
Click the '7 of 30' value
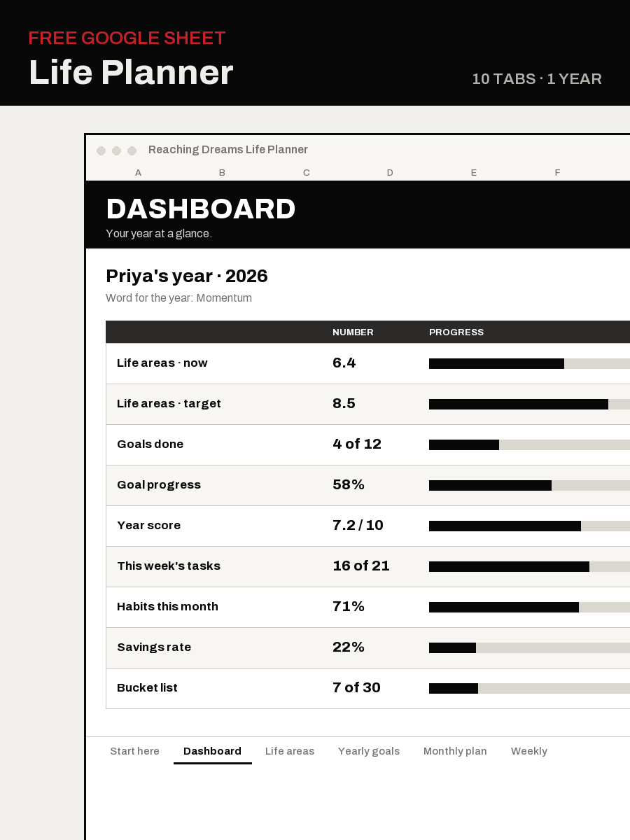click(356, 688)
